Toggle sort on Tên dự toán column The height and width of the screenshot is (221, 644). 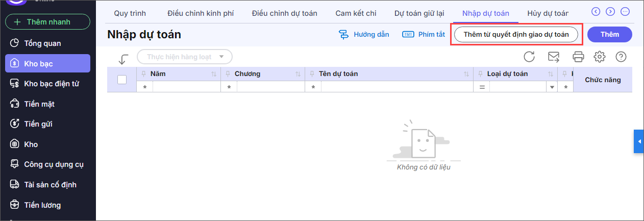tap(466, 74)
